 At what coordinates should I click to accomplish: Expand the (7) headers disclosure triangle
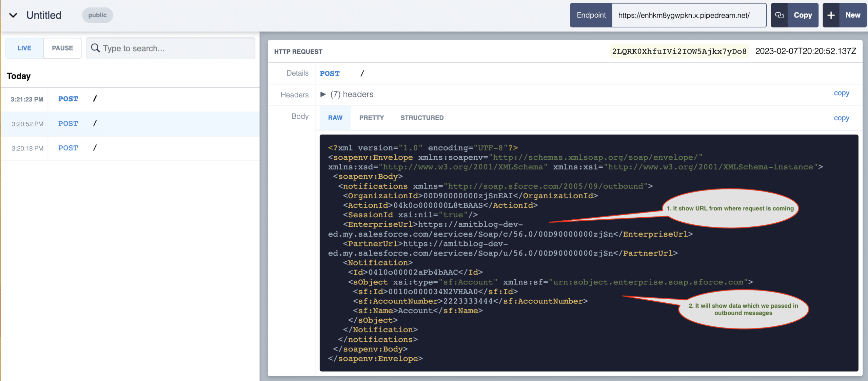pyautogui.click(x=323, y=94)
